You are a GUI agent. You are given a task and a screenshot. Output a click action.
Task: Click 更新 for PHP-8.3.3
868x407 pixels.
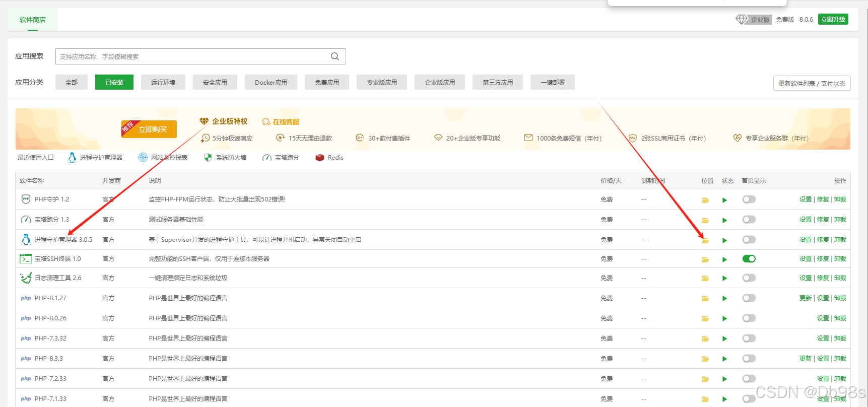pos(806,359)
